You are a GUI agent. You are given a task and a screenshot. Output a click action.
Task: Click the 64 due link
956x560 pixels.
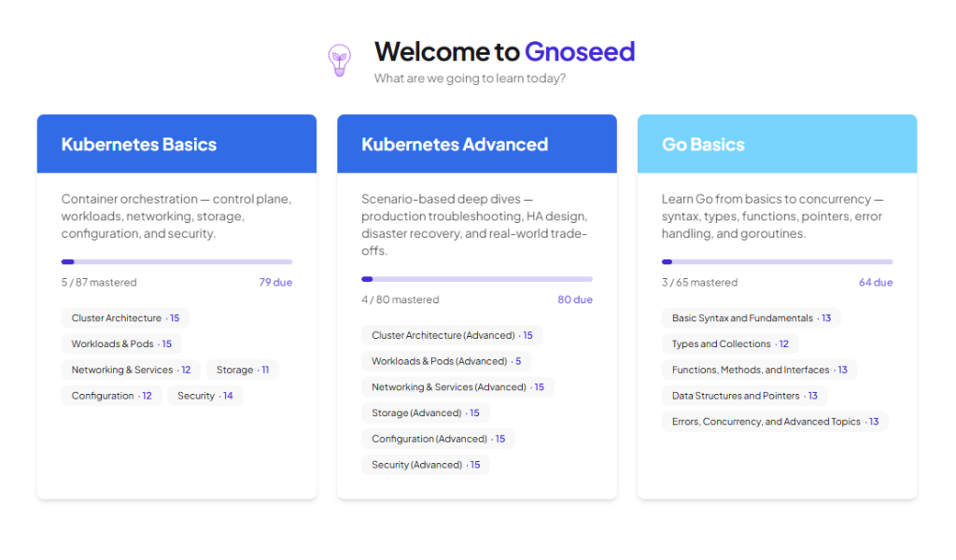click(876, 282)
